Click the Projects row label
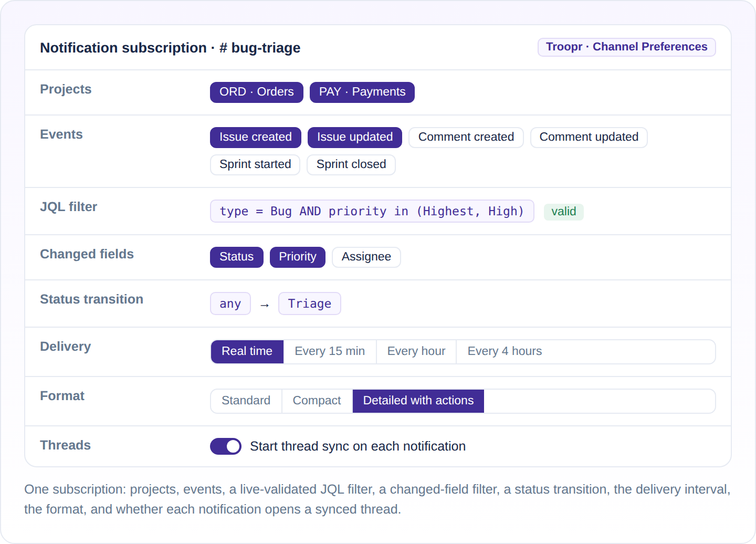The image size is (756, 544). pyautogui.click(x=66, y=89)
